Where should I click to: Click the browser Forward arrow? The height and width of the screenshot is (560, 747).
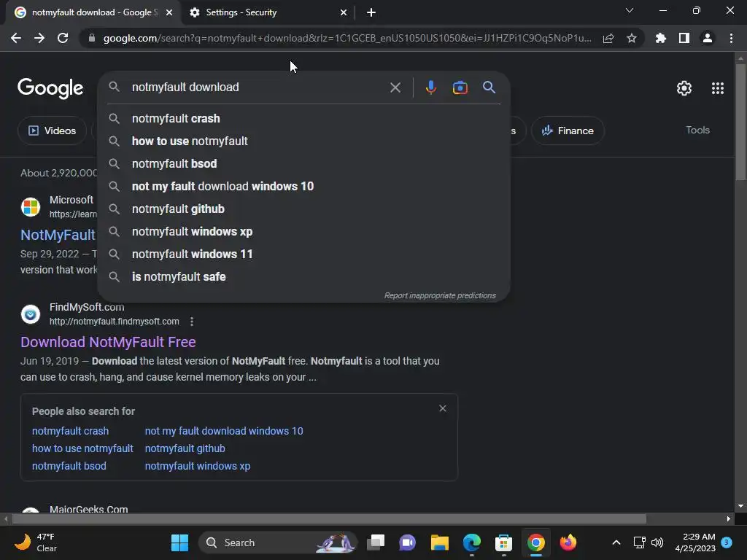pyautogui.click(x=39, y=38)
